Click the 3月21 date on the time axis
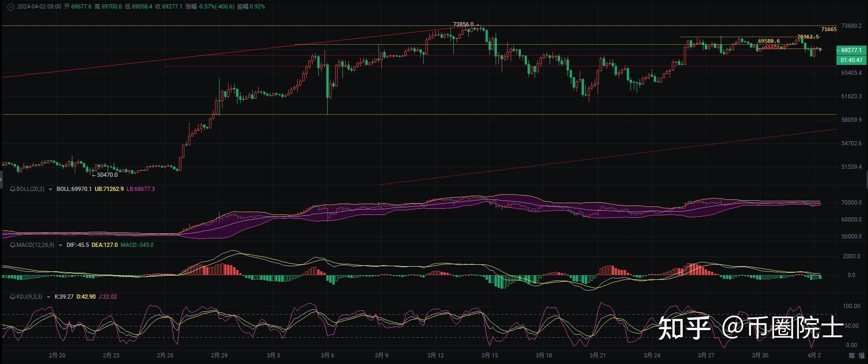Viewport: 868px width, 364px height. coord(598,356)
